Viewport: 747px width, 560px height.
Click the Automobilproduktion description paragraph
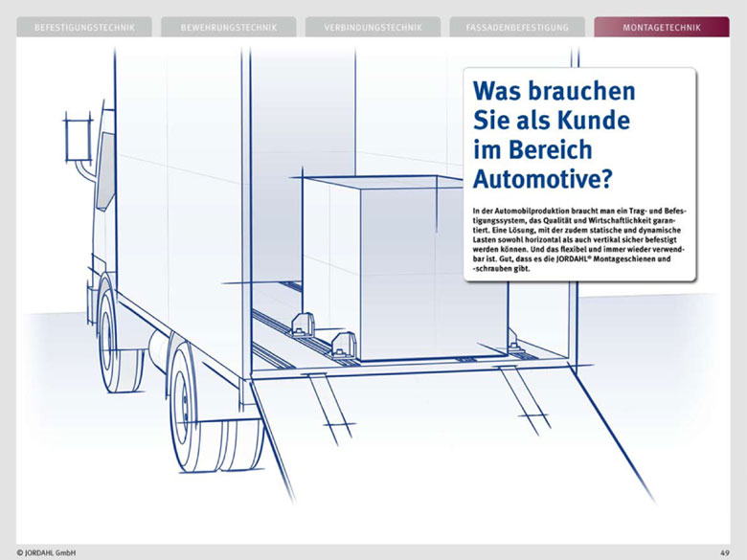click(x=580, y=238)
